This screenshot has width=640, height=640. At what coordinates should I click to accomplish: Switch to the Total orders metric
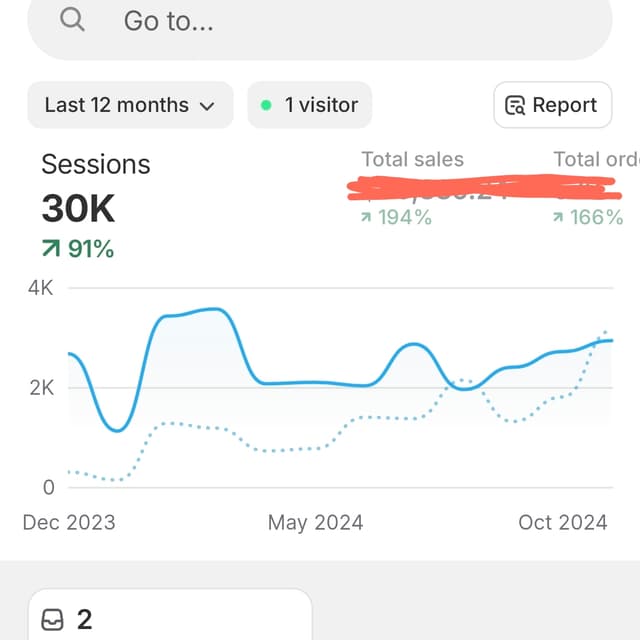click(x=596, y=159)
